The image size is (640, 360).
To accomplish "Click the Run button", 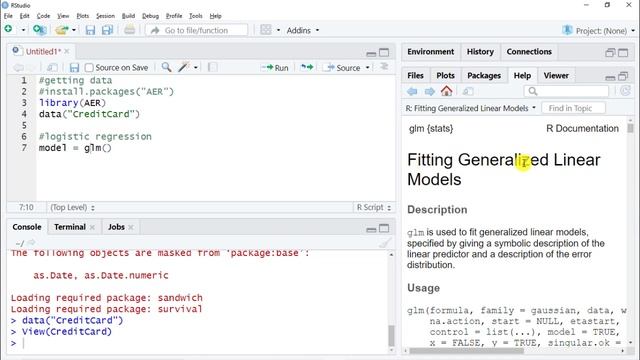I will click(275, 68).
